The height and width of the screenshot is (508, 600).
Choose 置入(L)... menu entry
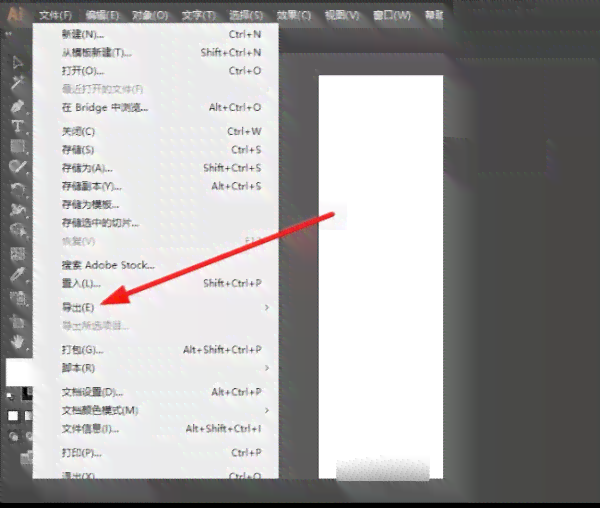[x=156, y=283]
